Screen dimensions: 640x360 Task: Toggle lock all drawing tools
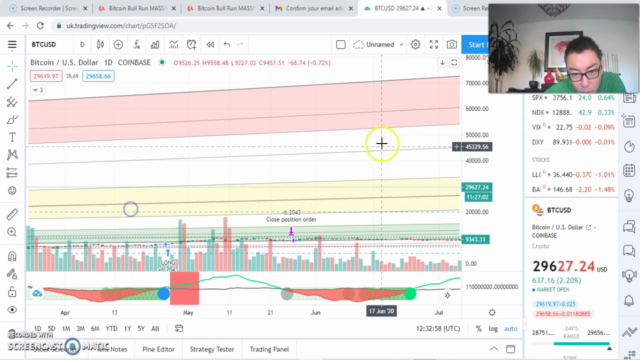pos(12,291)
